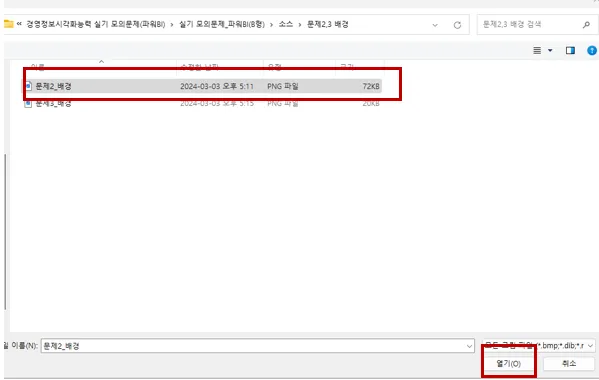Click the magnifier icon in the search box
Viewport: 599px width, 380px height.
coord(586,25)
